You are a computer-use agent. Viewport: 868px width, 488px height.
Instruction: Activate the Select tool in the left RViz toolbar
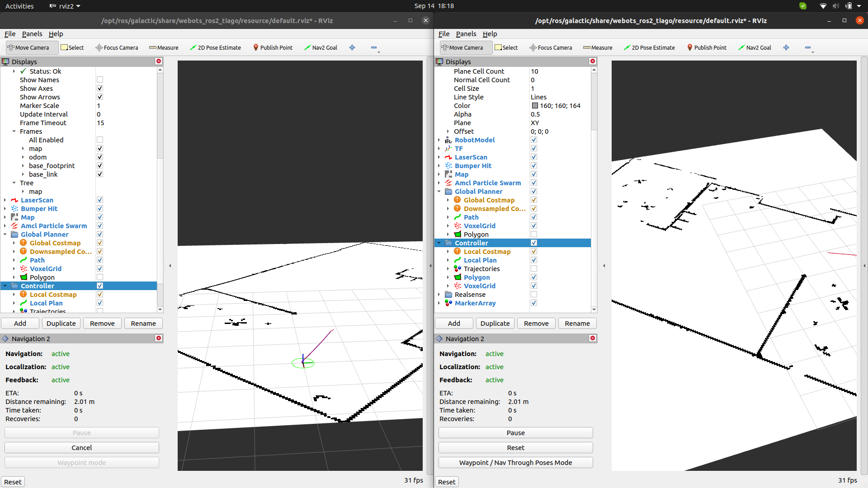tap(72, 47)
